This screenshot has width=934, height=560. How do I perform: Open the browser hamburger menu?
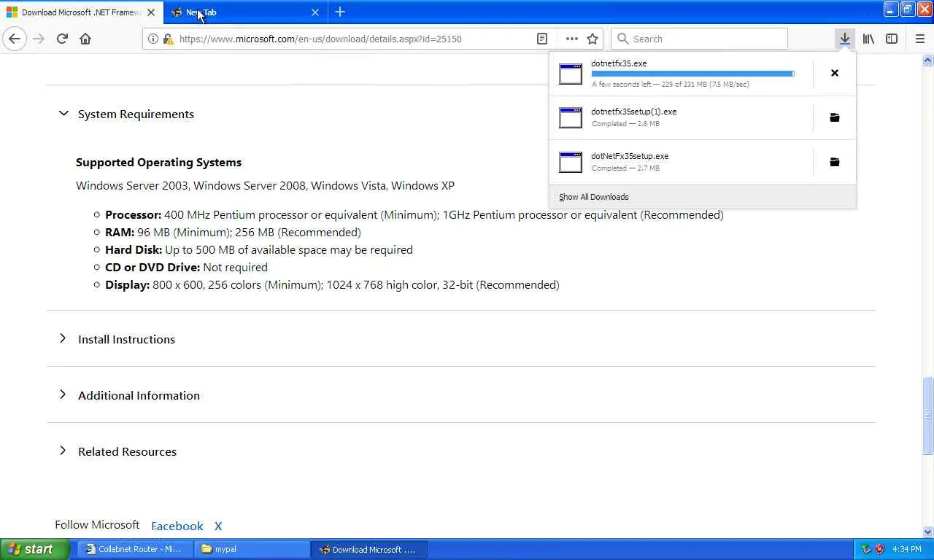[x=919, y=39]
